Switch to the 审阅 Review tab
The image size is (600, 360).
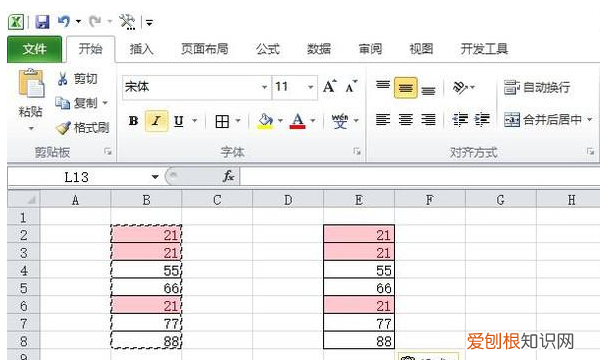click(x=370, y=49)
